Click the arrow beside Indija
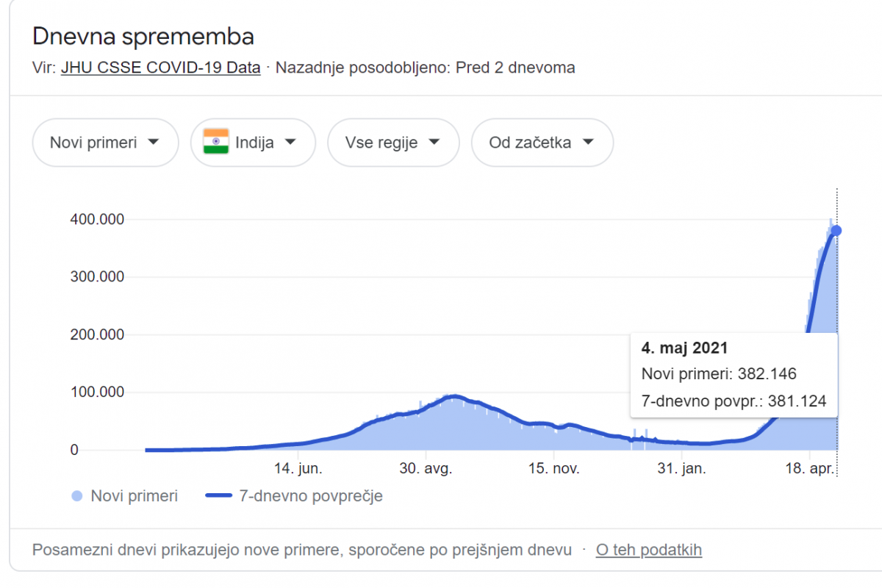 tap(290, 143)
